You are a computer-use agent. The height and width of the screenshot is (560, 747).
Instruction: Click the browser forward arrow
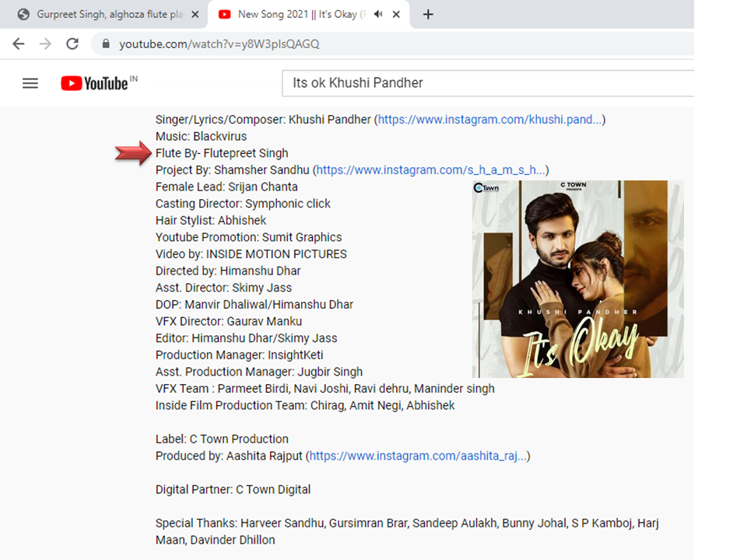(45, 44)
